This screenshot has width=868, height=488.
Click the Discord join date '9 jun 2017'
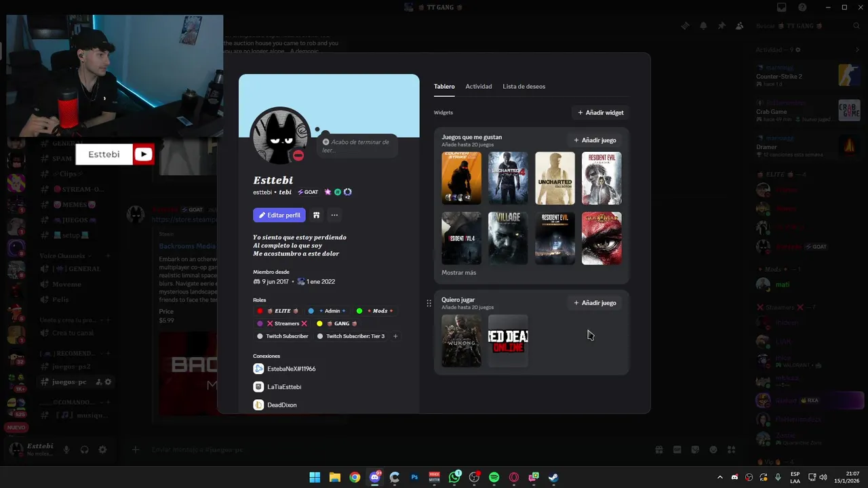275,281
